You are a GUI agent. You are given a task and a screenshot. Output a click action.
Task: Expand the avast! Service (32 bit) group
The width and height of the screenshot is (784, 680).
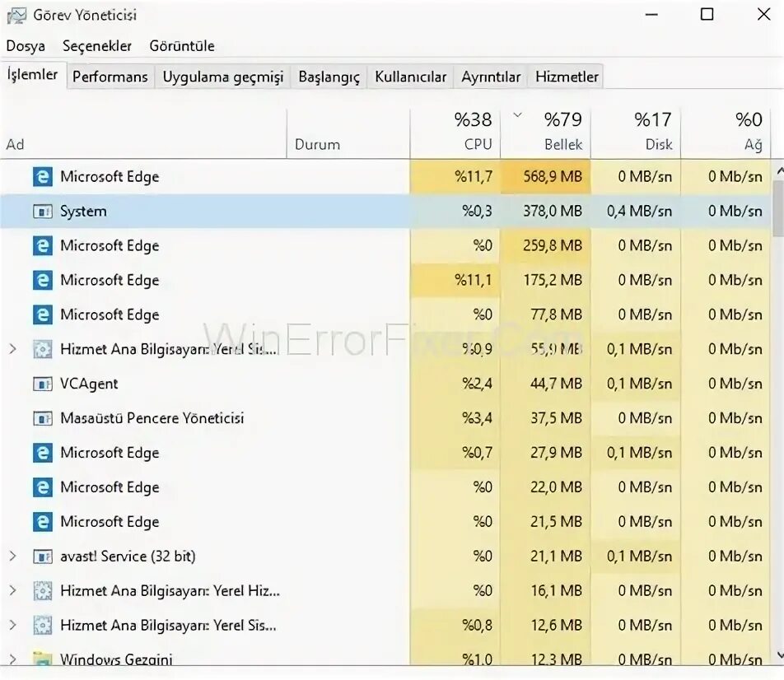pos(13,556)
